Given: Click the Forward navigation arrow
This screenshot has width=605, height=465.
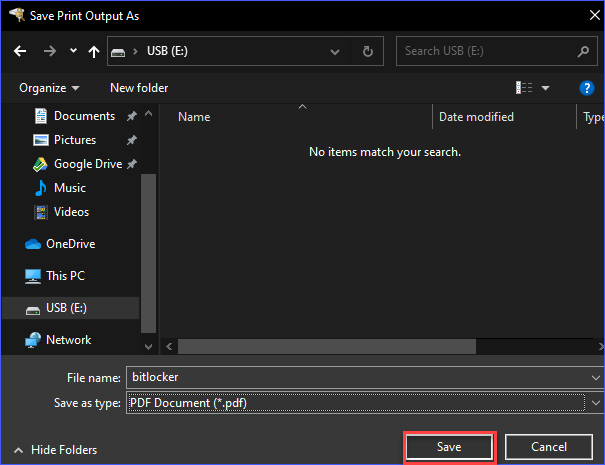Looking at the screenshot, I should (49, 51).
